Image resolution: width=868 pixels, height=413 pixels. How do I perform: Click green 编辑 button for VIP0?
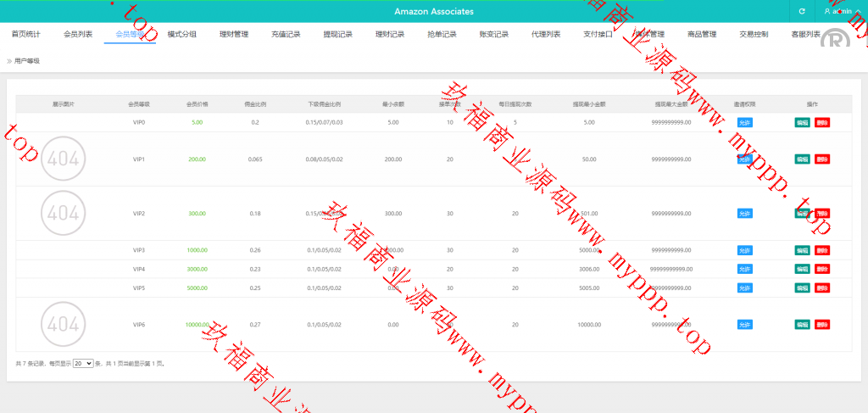click(x=802, y=122)
